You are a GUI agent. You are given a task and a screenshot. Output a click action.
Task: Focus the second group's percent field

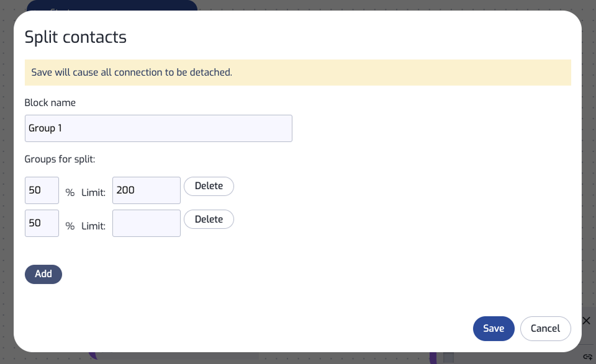[42, 223]
